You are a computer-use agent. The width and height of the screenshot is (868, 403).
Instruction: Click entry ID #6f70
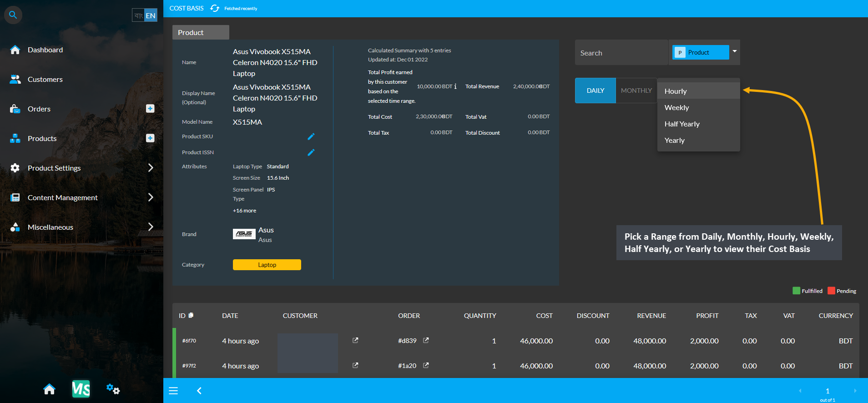(x=189, y=341)
